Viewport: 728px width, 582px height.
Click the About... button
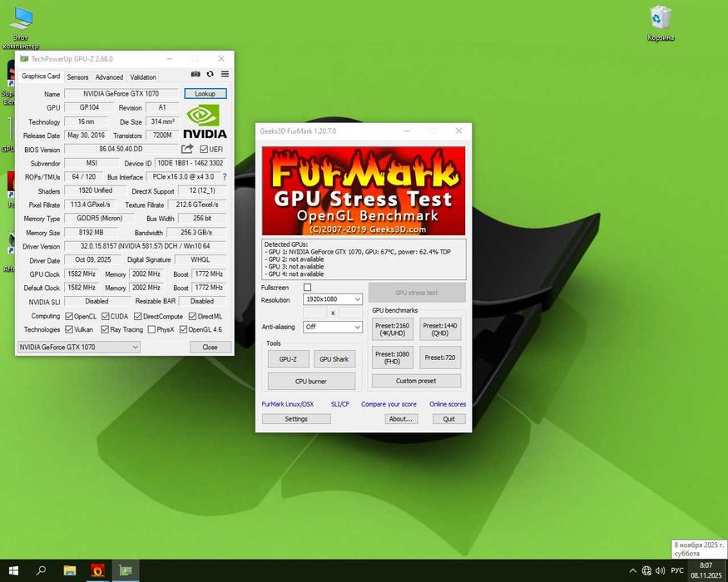point(401,419)
